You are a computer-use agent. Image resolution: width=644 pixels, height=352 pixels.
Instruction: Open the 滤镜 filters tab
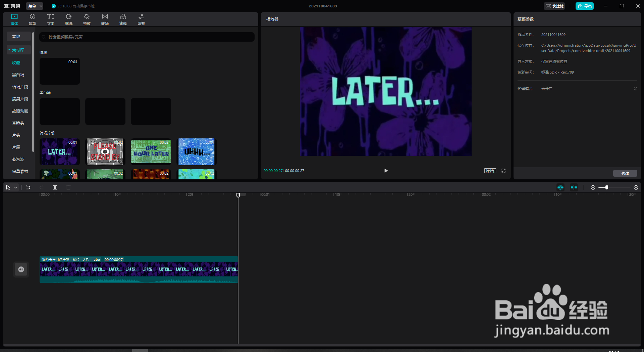click(123, 19)
